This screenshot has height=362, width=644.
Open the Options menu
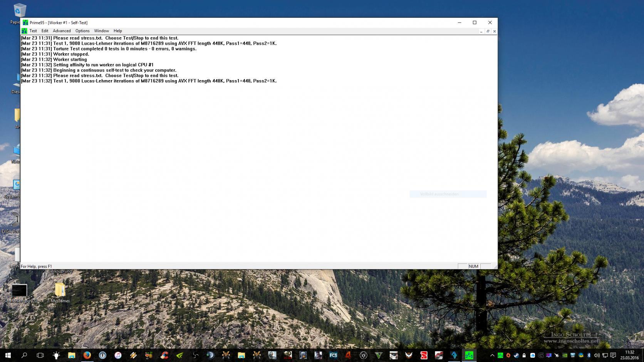[x=82, y=31]
